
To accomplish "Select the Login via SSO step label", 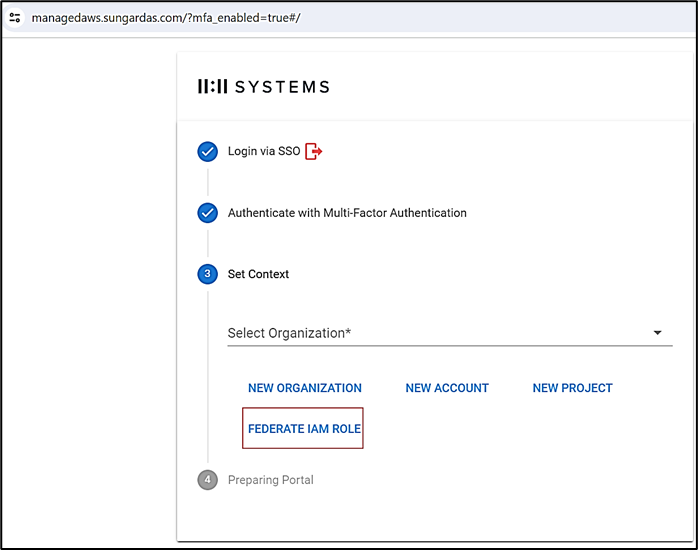I will (x=264, y=152).
